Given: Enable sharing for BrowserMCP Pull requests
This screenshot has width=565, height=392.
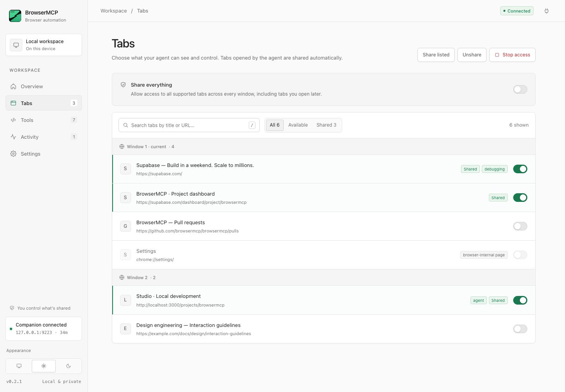Looking at the screenshot, I should 520,226.
